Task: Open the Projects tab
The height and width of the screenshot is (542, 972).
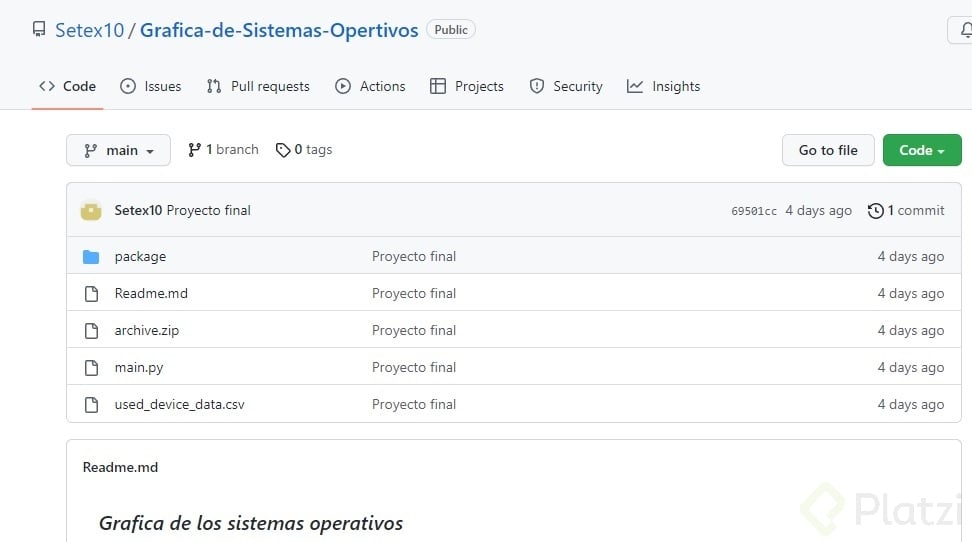Action: (x=467, y=86)
